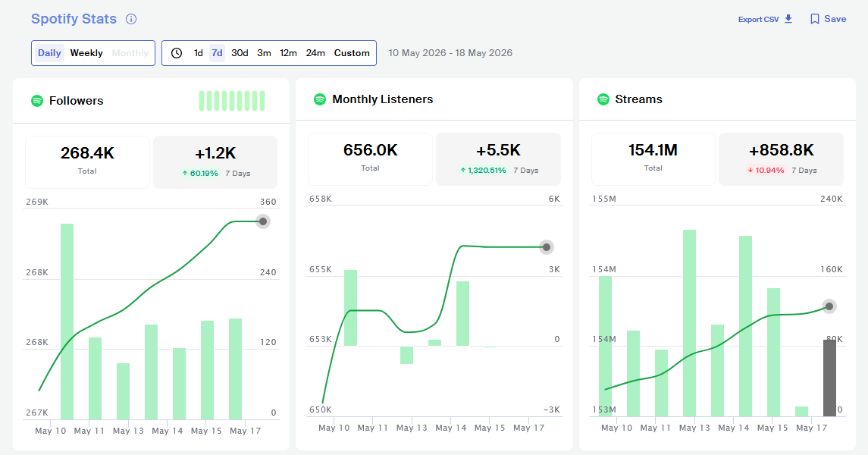Click the 656.0K monthly listeners total card
The height and width of the screenshot is (455, 868).
point(371,158)
